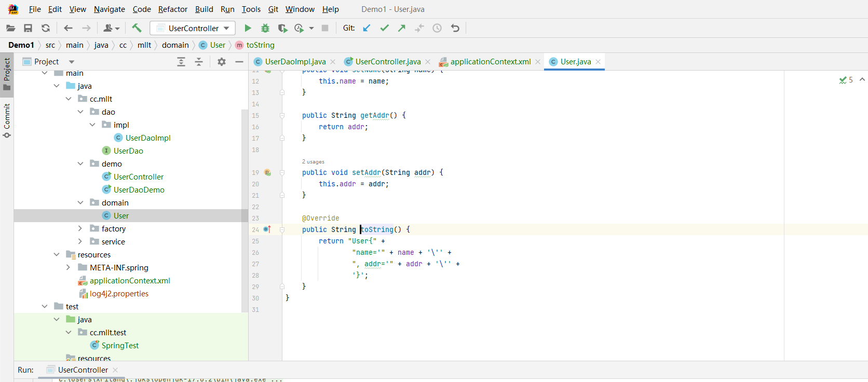Click gutter icon on line 19

(267, 172)
